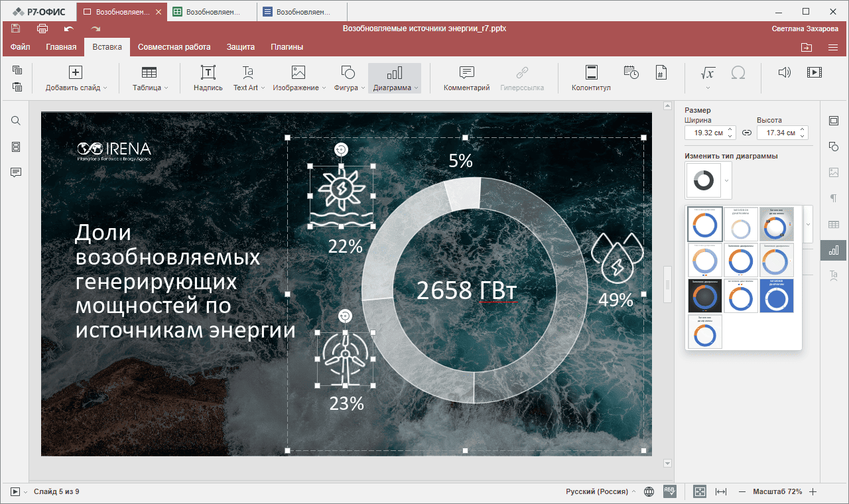Open the comments panel in the left sidebar
The width and height of the screenshot is (849, 504).
16,172
